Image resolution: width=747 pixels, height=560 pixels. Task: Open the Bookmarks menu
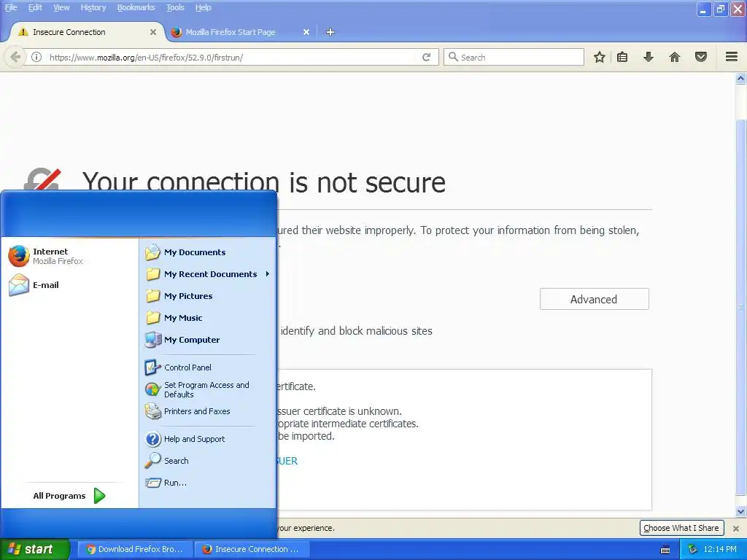(136, 7)
